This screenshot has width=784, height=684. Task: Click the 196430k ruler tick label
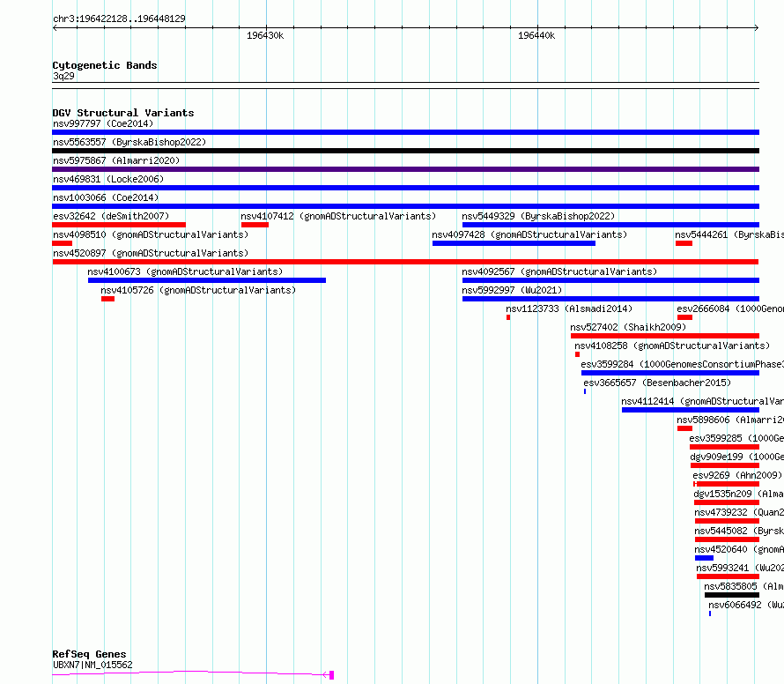(x=265, y=35)
